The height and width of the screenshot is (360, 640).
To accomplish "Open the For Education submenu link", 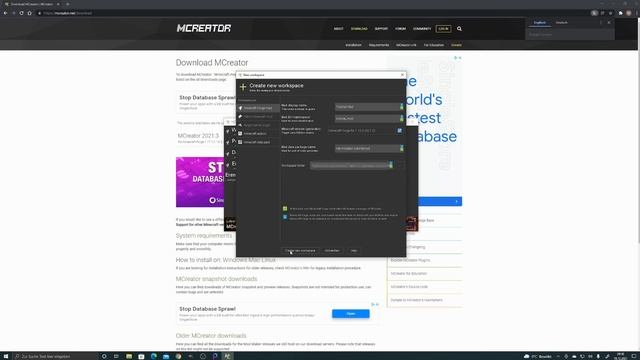I will (x=433, y=45).
